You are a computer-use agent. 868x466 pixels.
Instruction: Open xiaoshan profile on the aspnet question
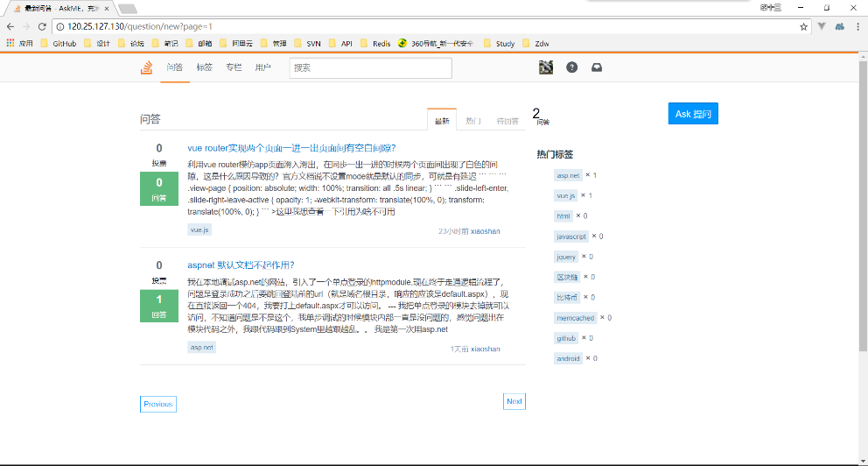pos(486,349)
